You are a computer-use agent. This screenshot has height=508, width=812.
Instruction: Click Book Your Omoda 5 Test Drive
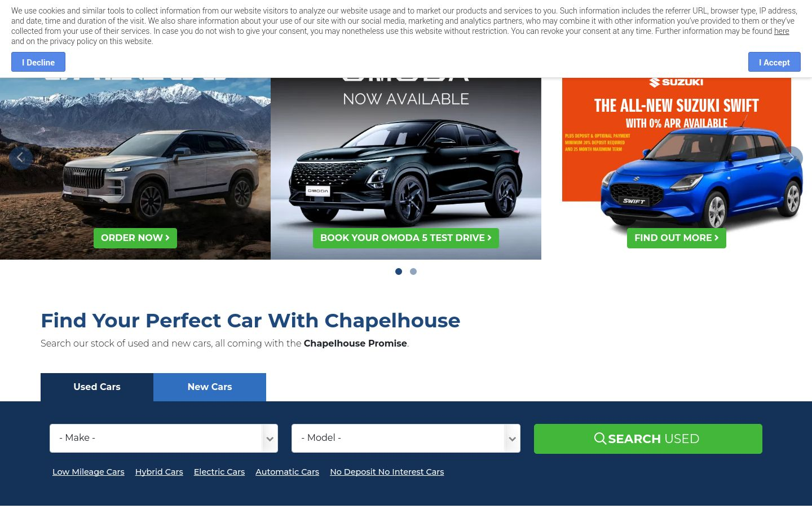(406, 238)
